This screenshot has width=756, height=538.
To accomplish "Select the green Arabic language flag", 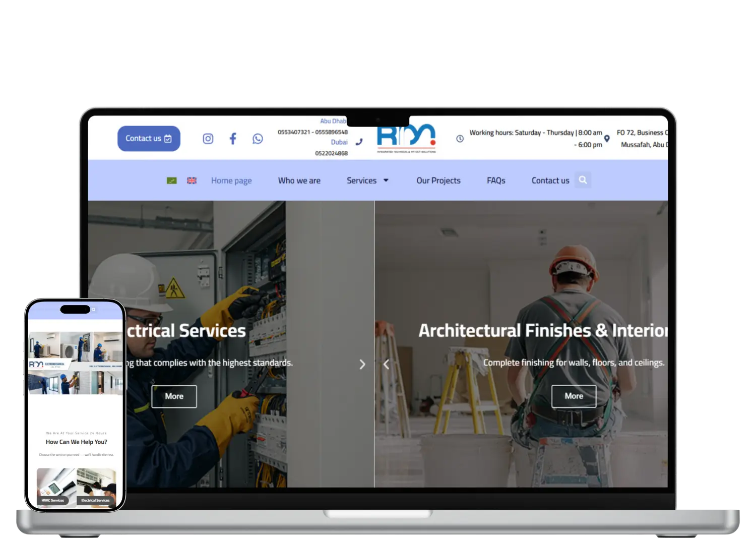I will (172, 181).
